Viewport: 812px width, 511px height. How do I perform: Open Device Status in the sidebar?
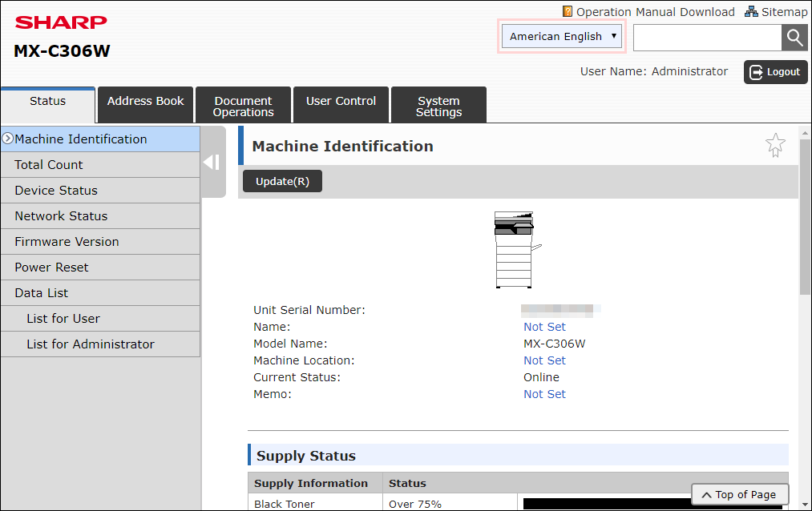coord(100,191)
